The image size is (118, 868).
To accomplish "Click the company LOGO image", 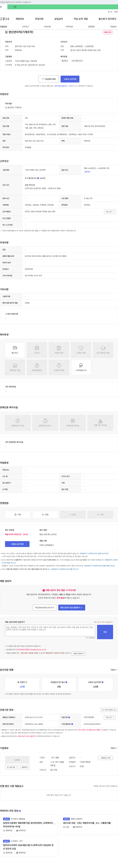I will tap(17, 760).
